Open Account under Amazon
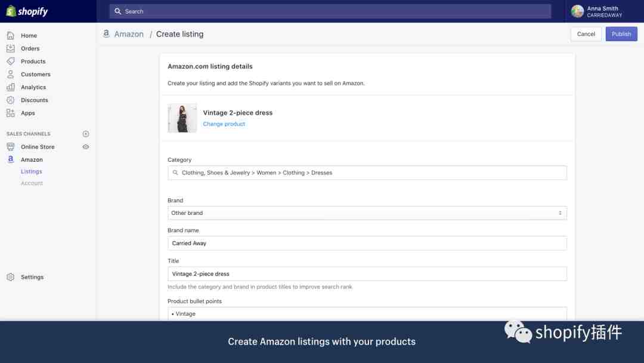Image resolution: width=644 pixels, height=363 pixels. point(32,183)
